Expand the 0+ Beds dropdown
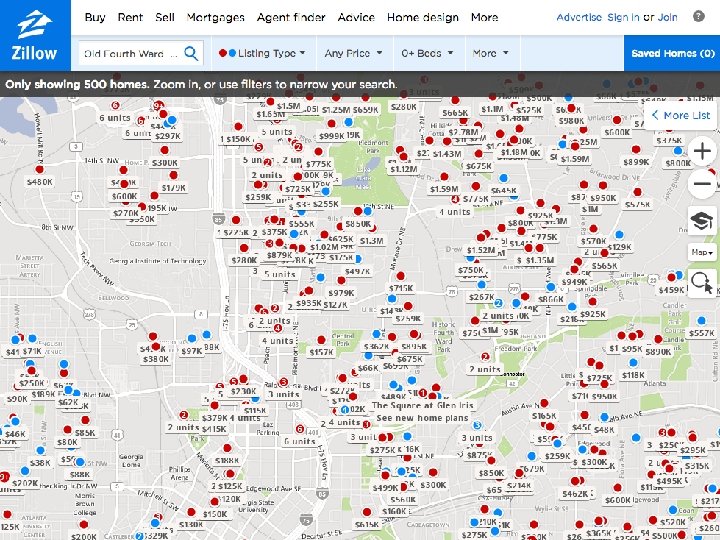The height and width of the screenshot is (540, 720). (427, 53)
